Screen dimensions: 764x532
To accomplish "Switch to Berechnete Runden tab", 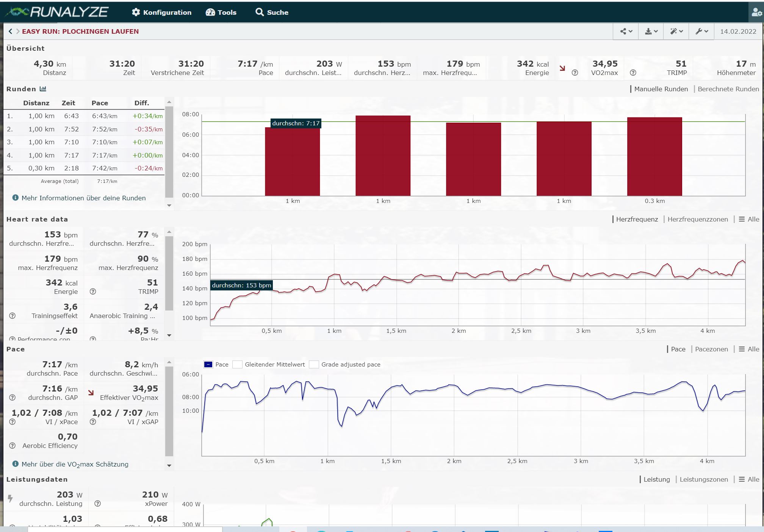I will click(x=728, y=89).
